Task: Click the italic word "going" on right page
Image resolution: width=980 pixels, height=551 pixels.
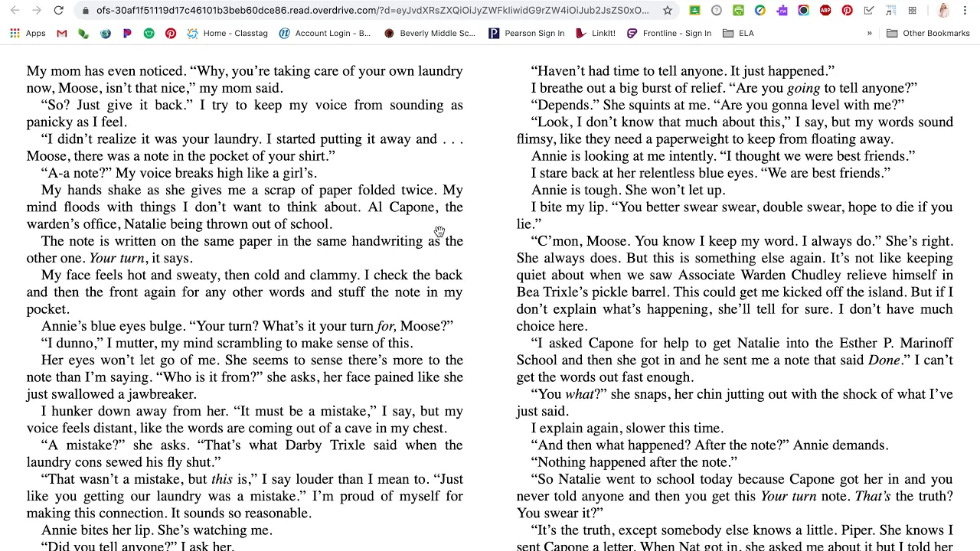Action: pos(804,89)
